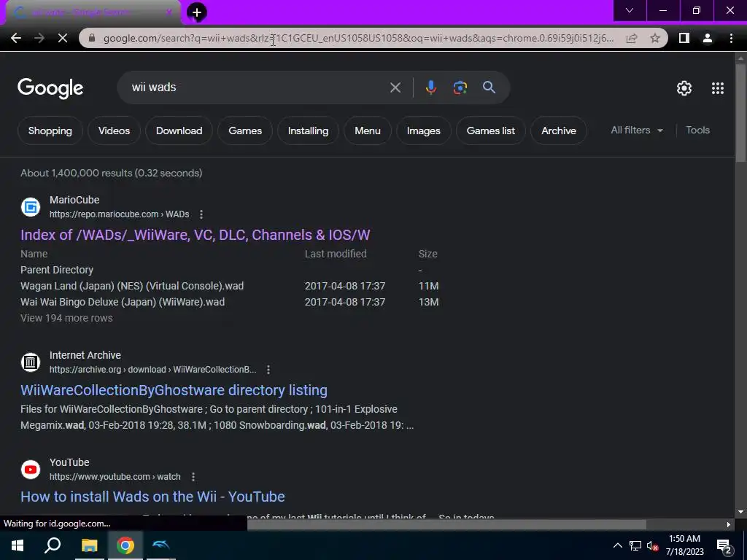Screen dimensions: 747x560
Task: Open the tab search dropdown
Action: [x=630, y=10]
